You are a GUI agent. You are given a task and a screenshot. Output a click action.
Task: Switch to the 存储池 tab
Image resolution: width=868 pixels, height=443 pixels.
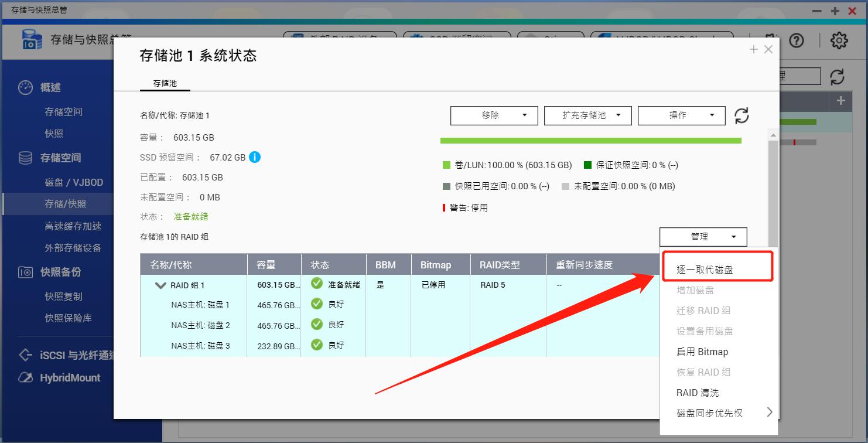tap(165, 83)
